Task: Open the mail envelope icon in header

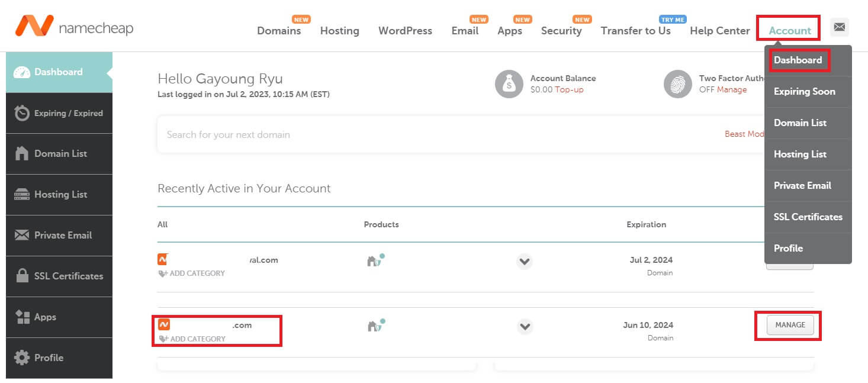Action: tap(840, 27)
